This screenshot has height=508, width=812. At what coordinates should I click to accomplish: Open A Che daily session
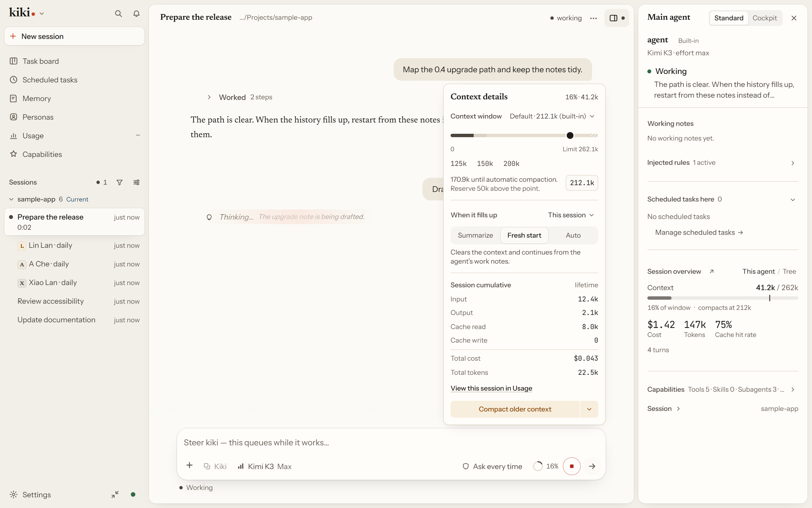[74, 264]
